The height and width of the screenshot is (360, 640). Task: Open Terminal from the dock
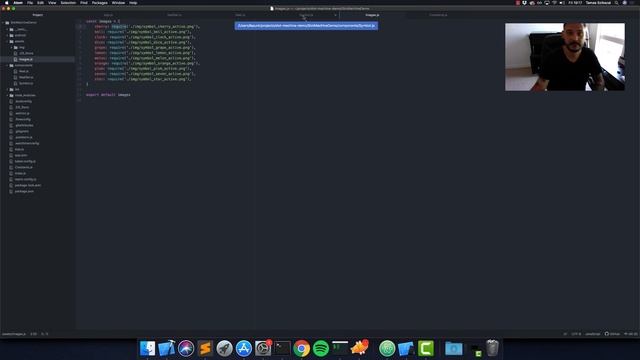click(282, 348)
